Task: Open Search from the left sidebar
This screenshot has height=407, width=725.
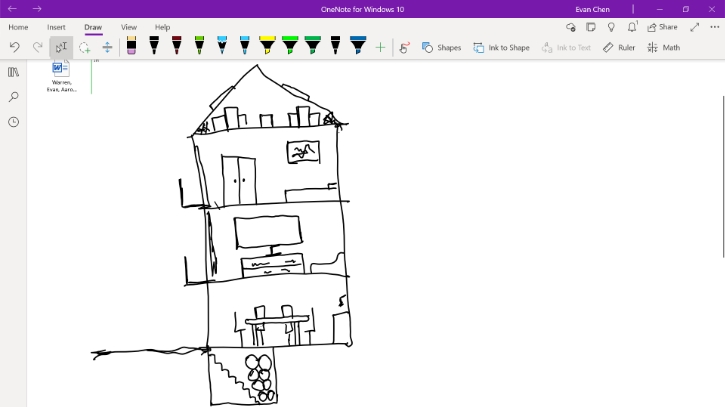Action: coord(13,97)
